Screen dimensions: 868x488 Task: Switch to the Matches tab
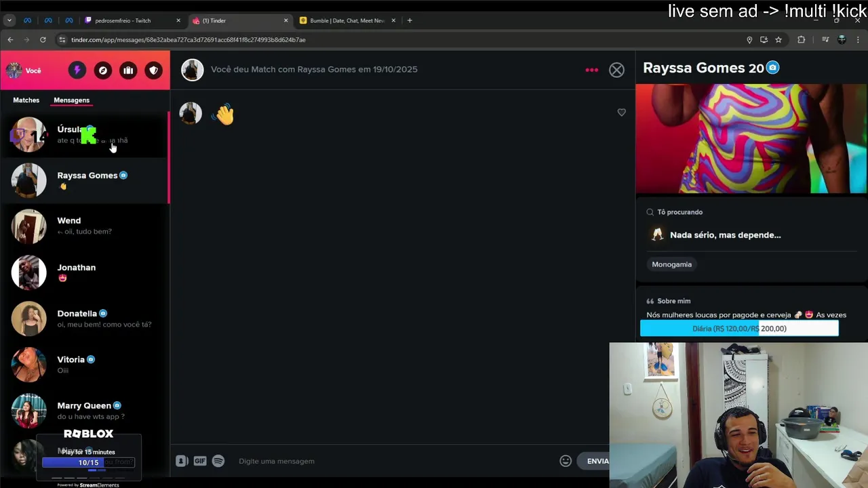26,100
